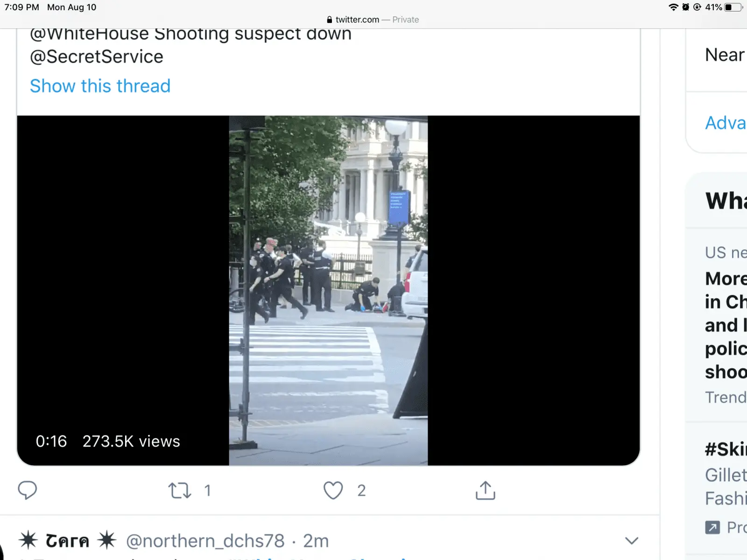Tap the Wi-Fi status icon
Viewport: 747px width, 560px height.
(x=673, y=7)
